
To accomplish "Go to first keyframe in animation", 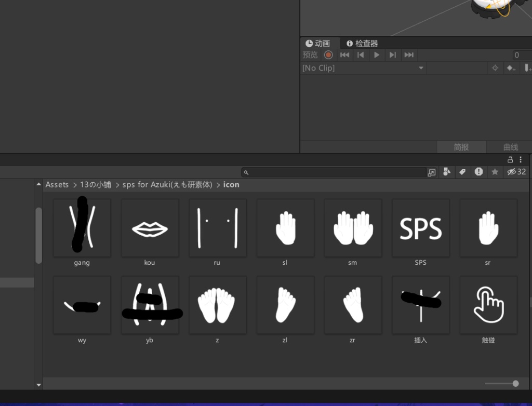I will coord(345,55).
